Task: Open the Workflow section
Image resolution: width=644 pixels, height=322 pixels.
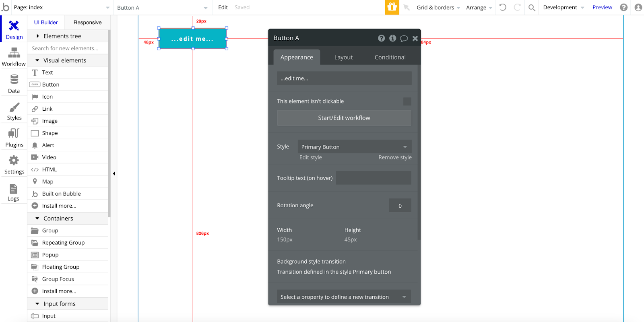Action: (x=14, y=56)
